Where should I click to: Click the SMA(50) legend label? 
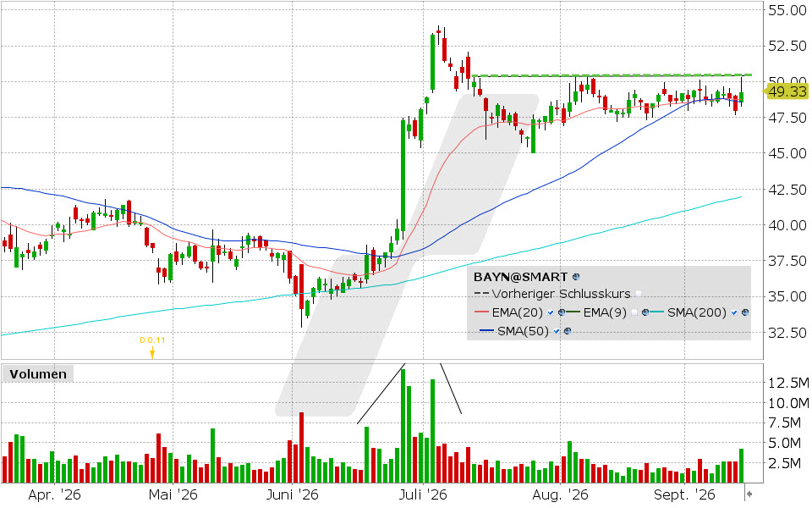click(523, 331)
